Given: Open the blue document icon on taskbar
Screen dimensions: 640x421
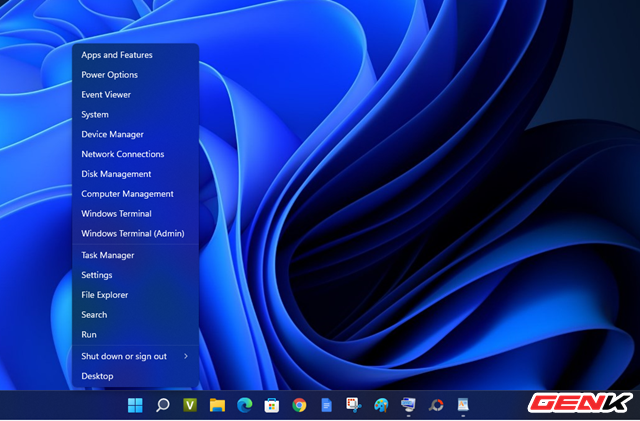Looking at the screenshot, I should 327,405.
